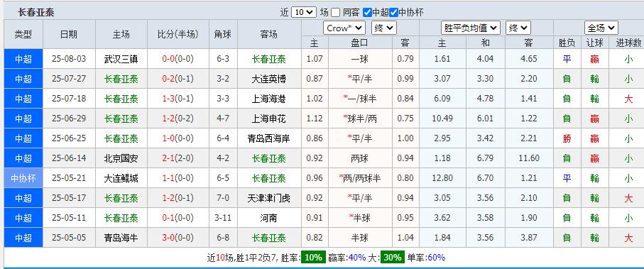The image size is (644, 269).
Task: Toggle the 同客 checkbox
Action: tap(336, 12)
